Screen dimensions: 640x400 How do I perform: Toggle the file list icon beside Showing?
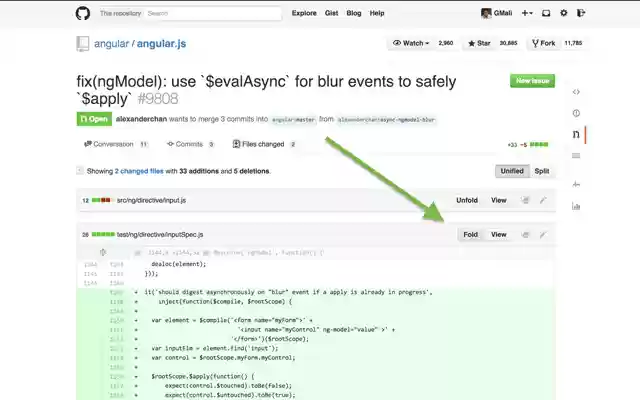(x=80, y=171)
